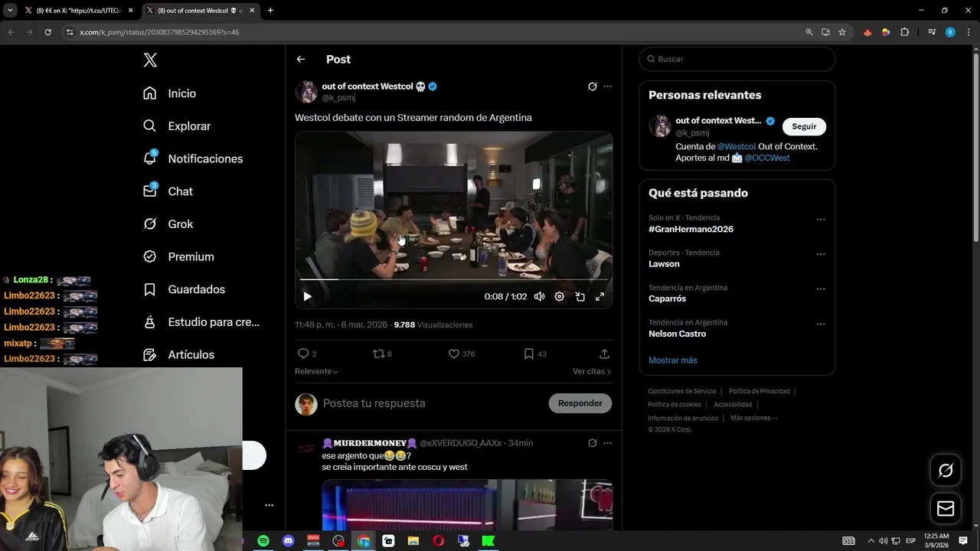Repost the post with 8 reposts

pos(381,354)
